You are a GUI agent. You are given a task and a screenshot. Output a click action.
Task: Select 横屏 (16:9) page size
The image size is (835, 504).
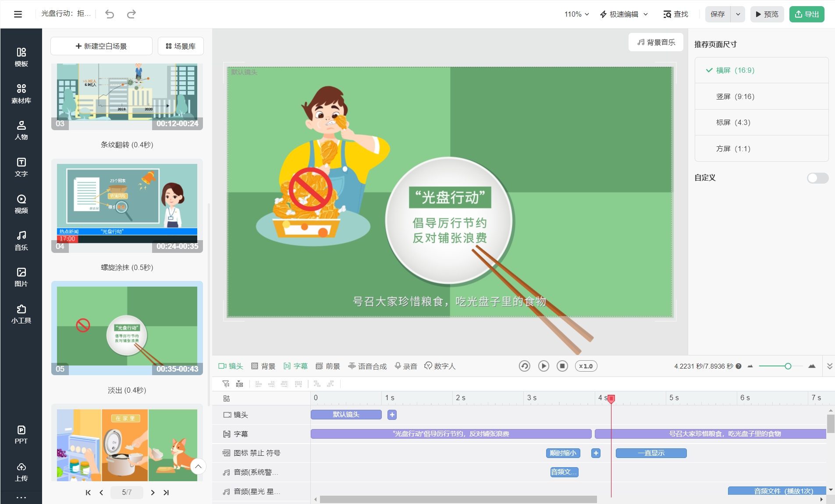tap(761, 70)
